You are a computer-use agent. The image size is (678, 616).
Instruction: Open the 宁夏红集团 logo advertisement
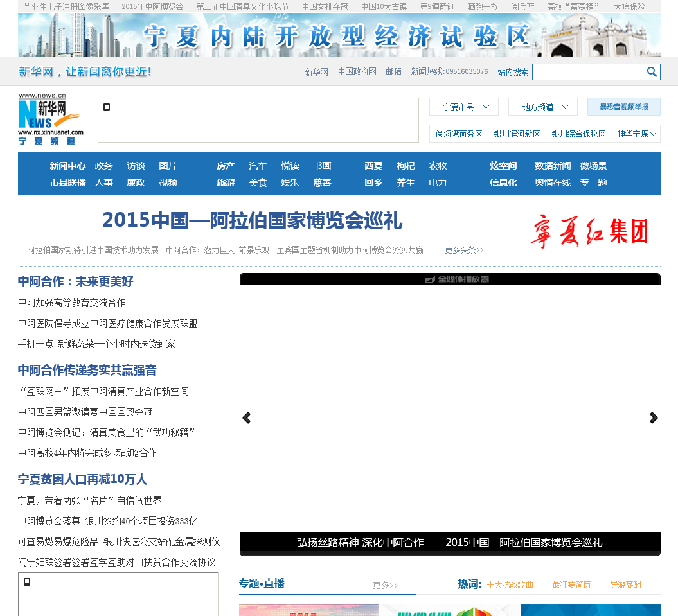(x=590, y=232)
